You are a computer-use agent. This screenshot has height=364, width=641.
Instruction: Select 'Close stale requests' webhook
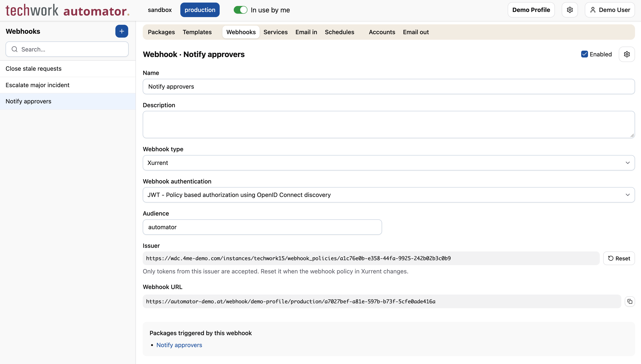tap(68, 69)
